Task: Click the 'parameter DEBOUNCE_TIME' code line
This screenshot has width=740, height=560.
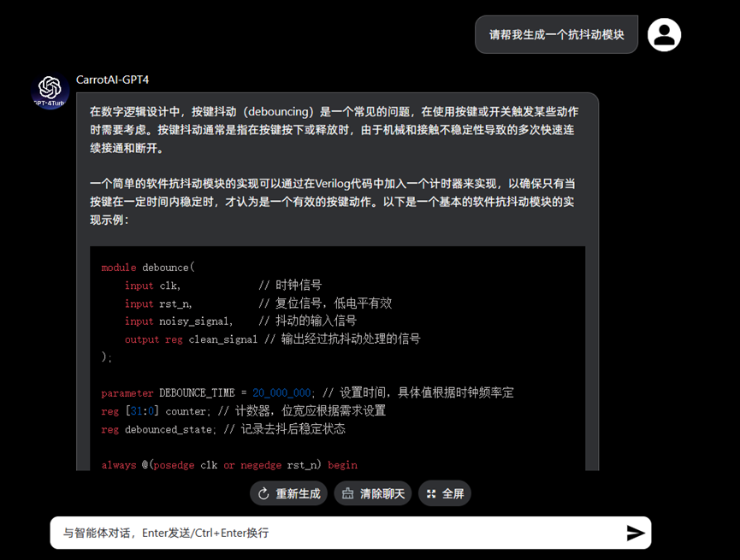Action: coord(307,392)
